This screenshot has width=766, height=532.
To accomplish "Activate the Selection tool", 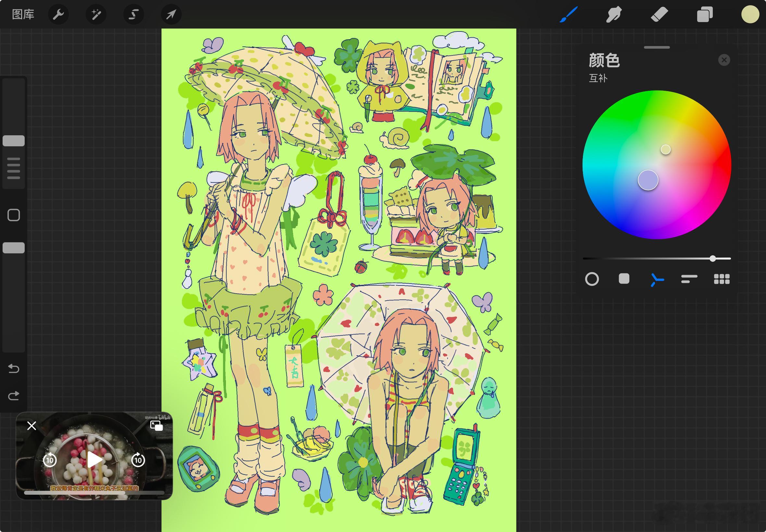I will click(134, 14).
